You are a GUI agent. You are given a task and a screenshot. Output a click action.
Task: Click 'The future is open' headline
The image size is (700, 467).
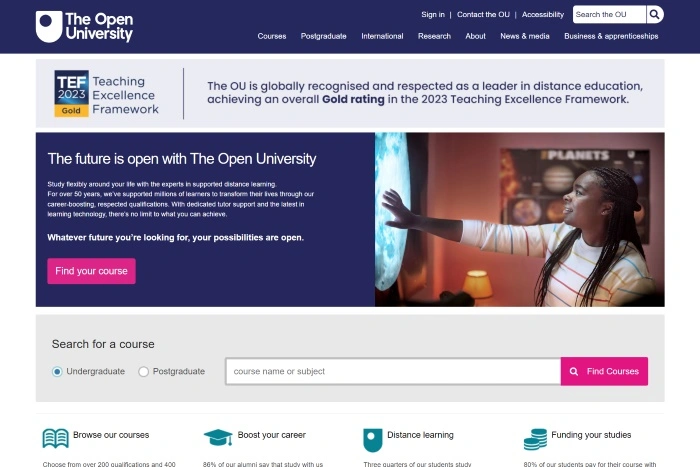tap(182, 159)
